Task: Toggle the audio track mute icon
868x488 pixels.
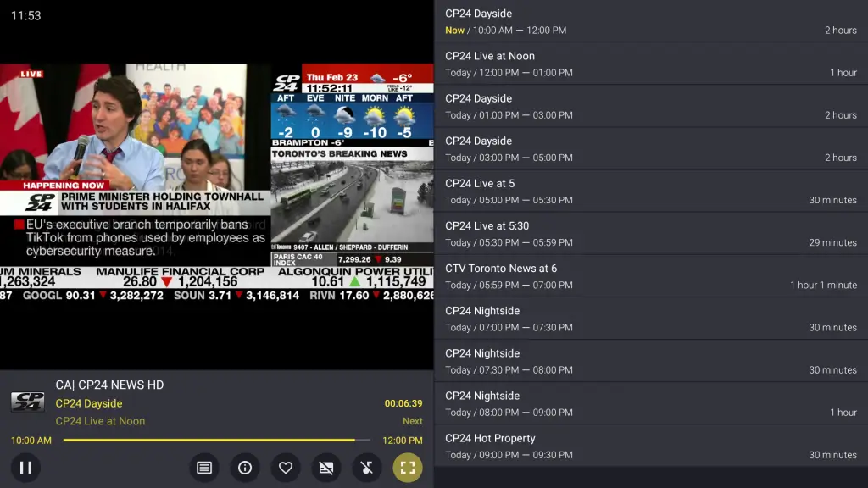Action: coord(367,468)
